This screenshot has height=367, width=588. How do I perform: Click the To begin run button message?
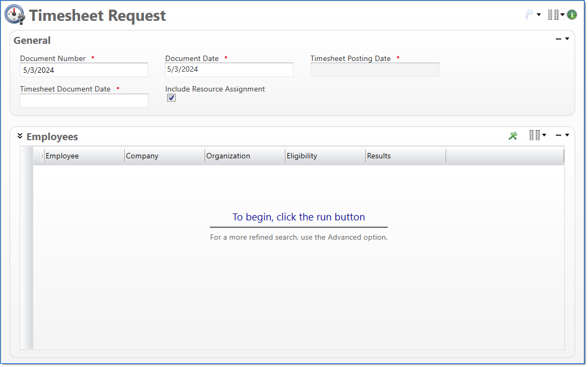tap(298, 217)
